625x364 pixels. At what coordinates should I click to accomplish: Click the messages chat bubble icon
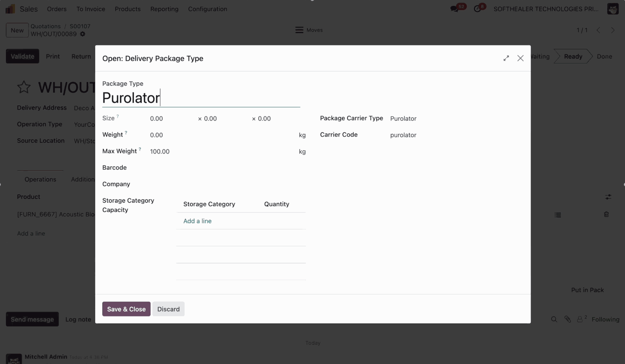click(454, 9)
